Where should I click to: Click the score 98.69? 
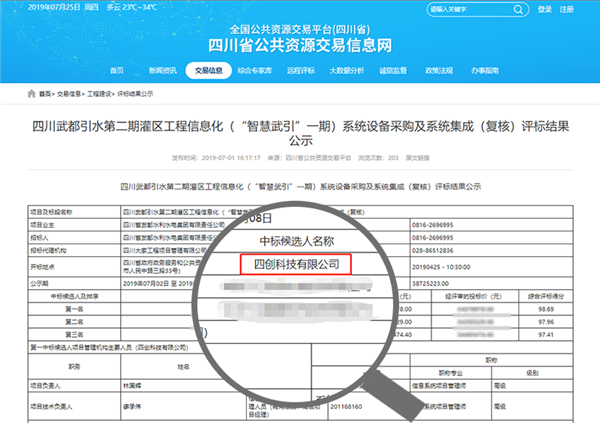point(546,309)
